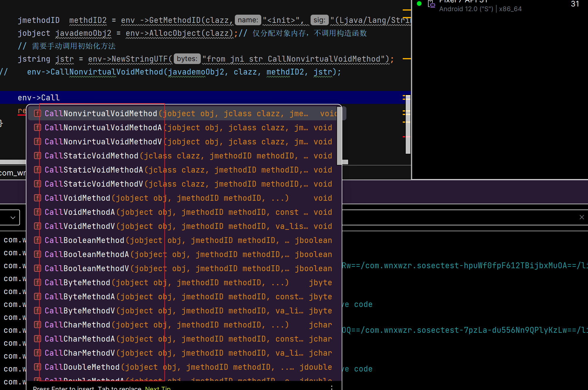Click function icon beside CallByteMethod
Viewport: 588px width, 390px height.
[37, 282]
